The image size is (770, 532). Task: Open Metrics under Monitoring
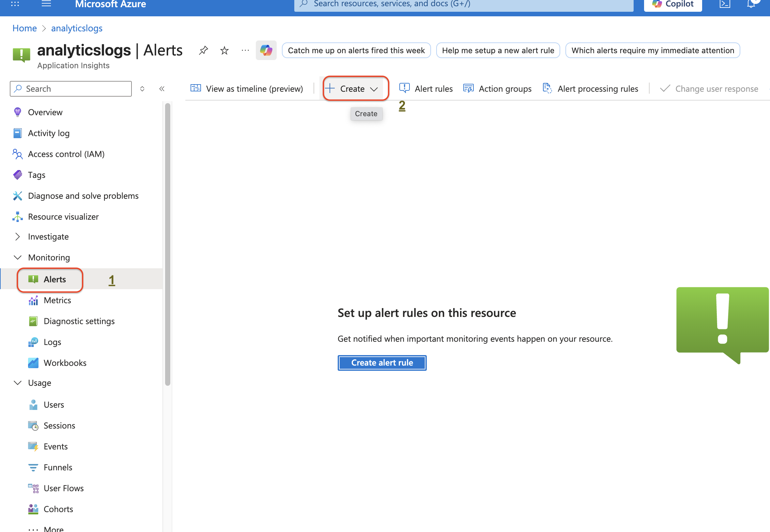point(57,300)
